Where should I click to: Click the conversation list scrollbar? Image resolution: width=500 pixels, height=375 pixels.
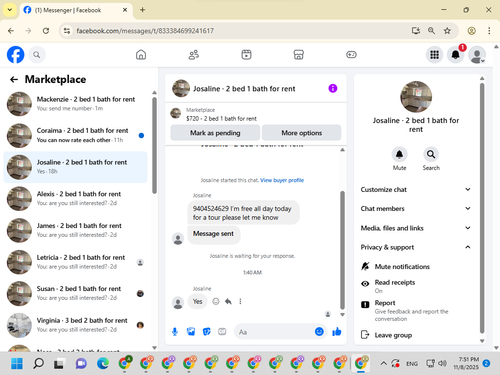point(154,145)
